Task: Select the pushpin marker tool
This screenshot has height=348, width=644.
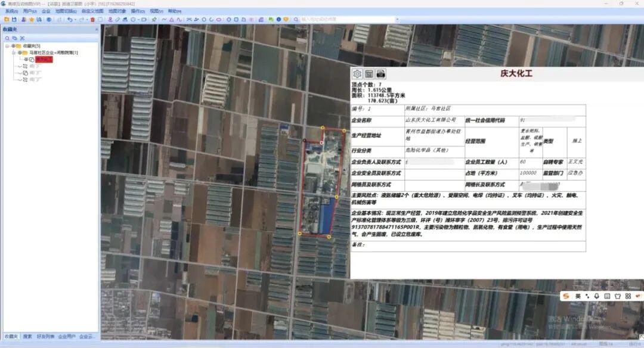Action: pyautogui.click(x=154, y=20)
